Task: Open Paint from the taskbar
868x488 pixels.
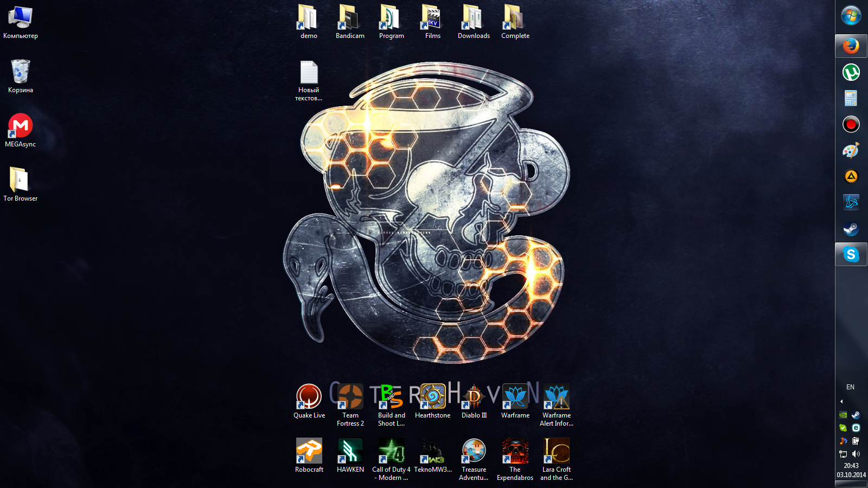Action: pos(851,150)
